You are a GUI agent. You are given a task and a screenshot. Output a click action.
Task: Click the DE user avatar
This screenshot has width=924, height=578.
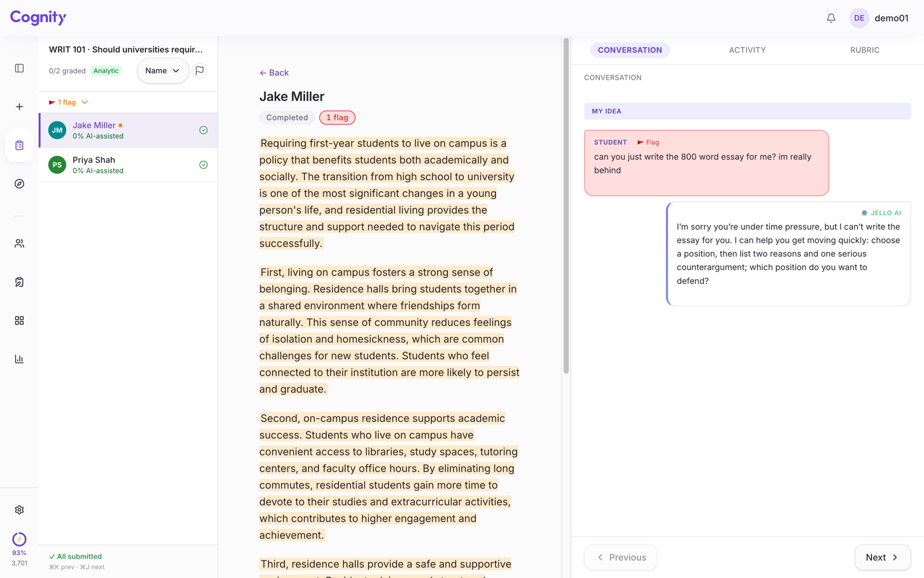(859, 18)
